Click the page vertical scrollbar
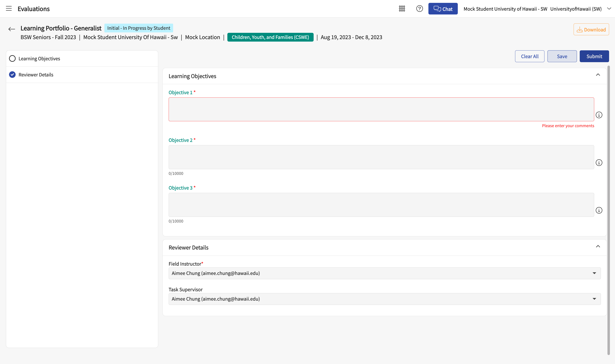This screenshot has width=615, height=364. [x=608, y=210]
